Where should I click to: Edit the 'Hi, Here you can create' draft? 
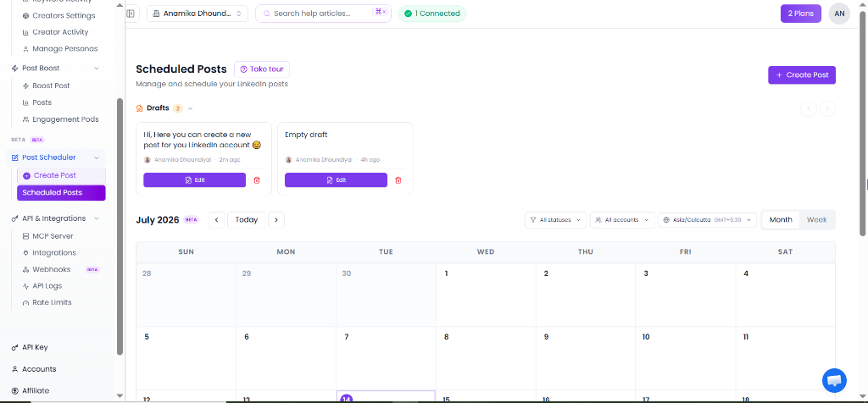pos(194,180)
